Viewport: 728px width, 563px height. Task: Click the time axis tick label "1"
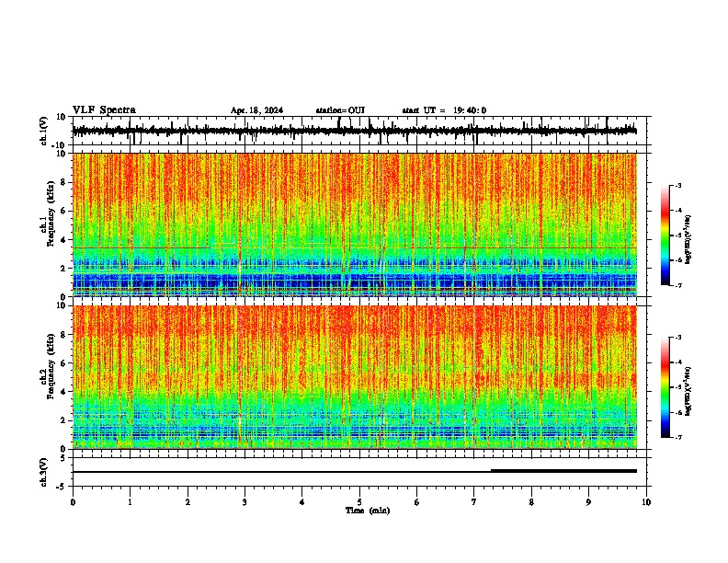(130, 502)
